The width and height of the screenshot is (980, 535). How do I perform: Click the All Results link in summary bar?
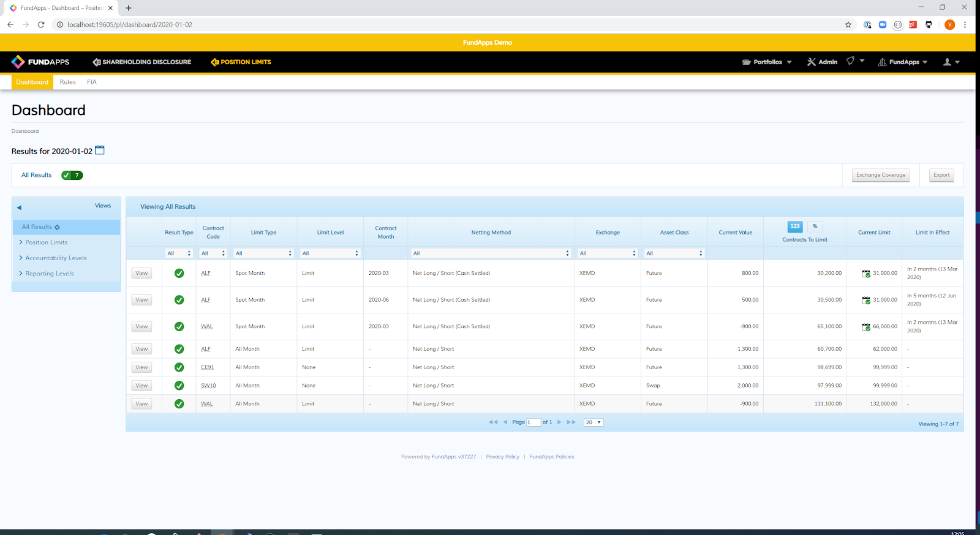point(37,175)
